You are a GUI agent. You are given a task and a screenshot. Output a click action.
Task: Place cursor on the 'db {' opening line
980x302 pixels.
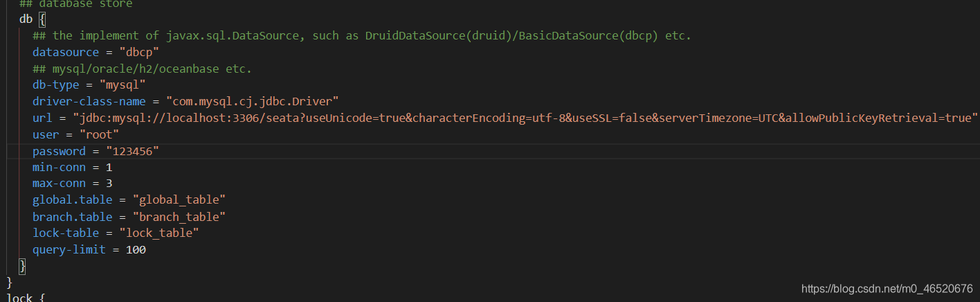(x=32, y=19)
